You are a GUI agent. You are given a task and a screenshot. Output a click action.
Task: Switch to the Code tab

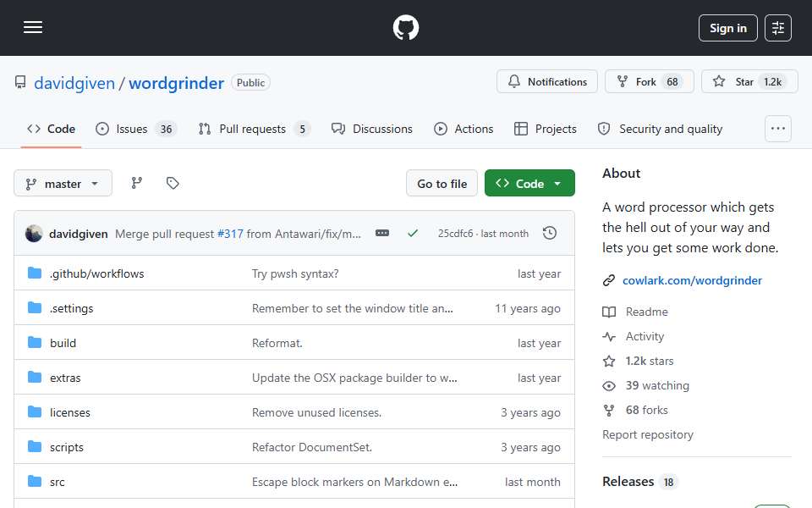tap(52, 129)
